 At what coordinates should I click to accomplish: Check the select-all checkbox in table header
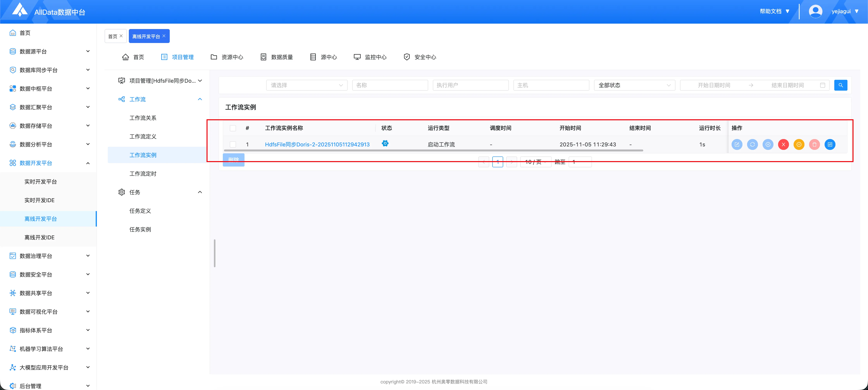tap(233, 128)
